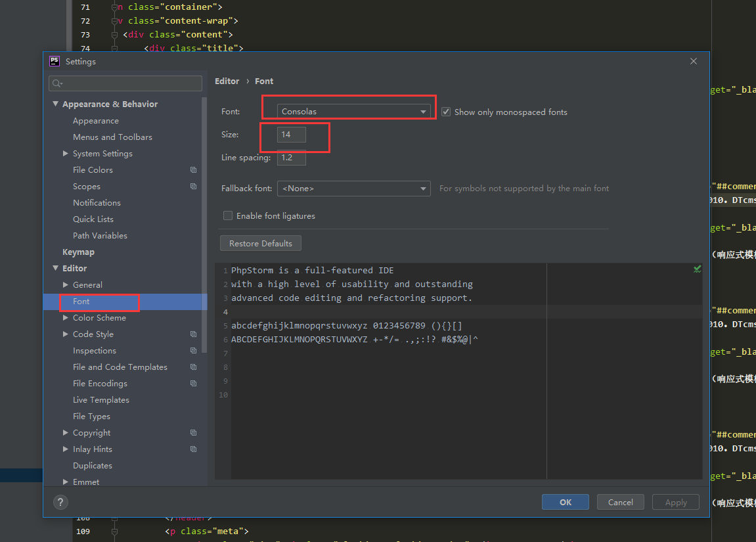Click the project-level icon beside Scopes
This screenshot has width=756, height=542.
click(193, 186)
